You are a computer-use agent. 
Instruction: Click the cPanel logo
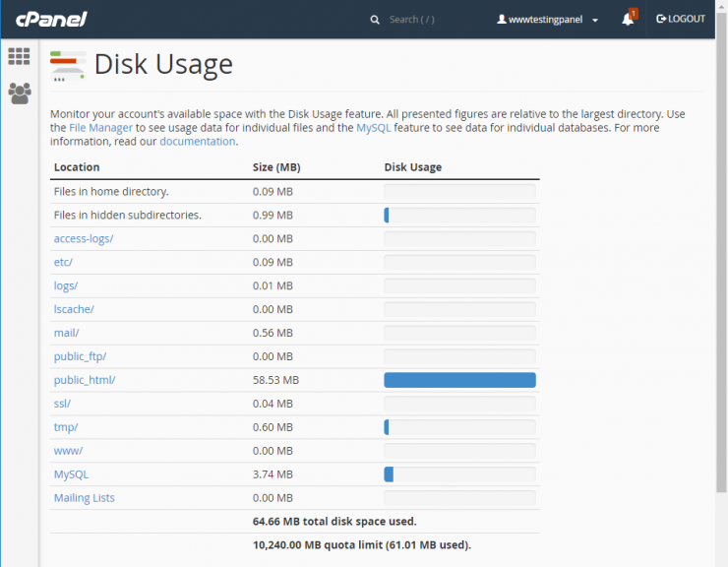pos(50,19)
